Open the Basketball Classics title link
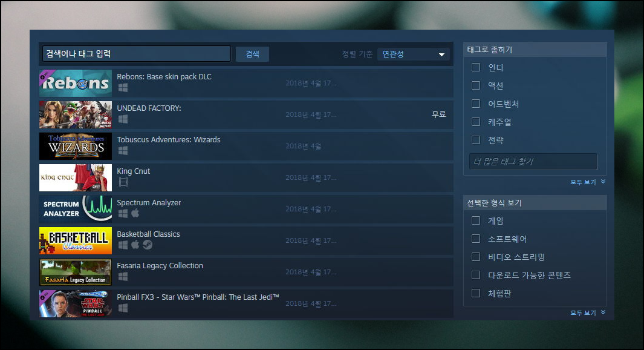The image size is (644, 350). tap(148, 234)
